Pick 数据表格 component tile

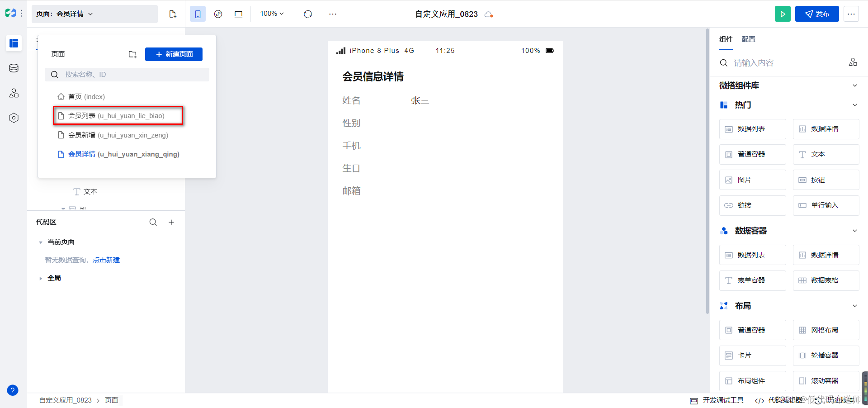826,281
